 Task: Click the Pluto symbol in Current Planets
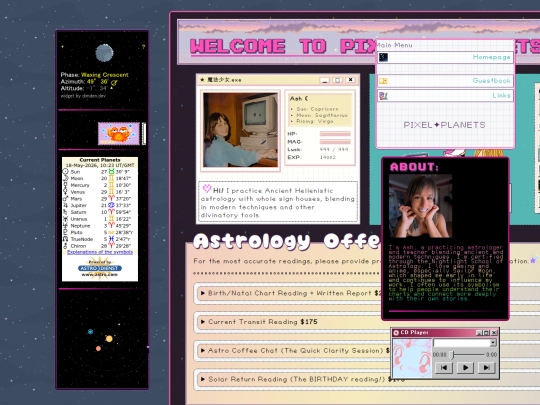pyautogui.click(x=65, y=232)
